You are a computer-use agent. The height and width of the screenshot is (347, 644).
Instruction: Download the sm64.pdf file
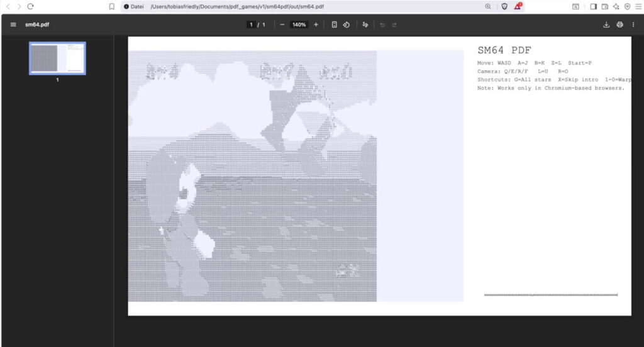click(x=606, y=25)
